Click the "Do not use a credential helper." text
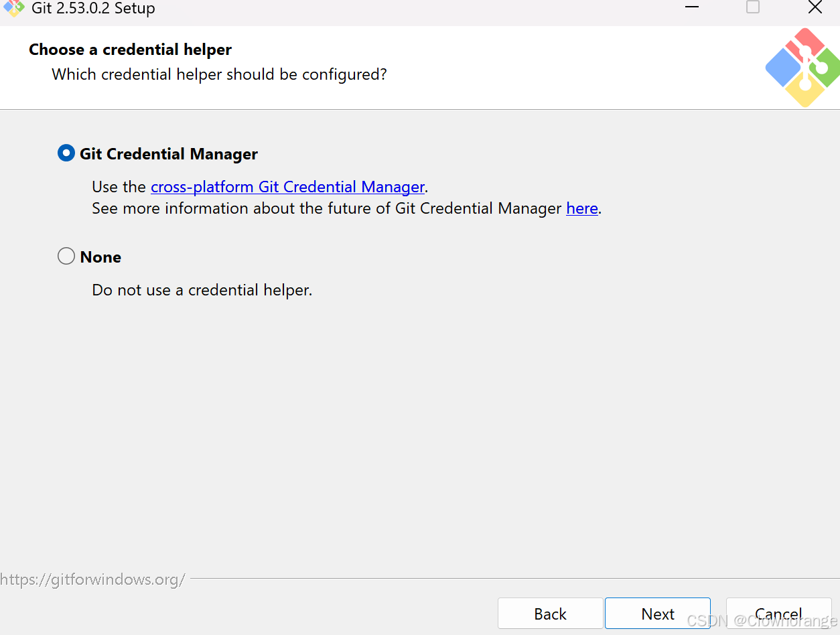840x635 pixels. click(202, 290)
